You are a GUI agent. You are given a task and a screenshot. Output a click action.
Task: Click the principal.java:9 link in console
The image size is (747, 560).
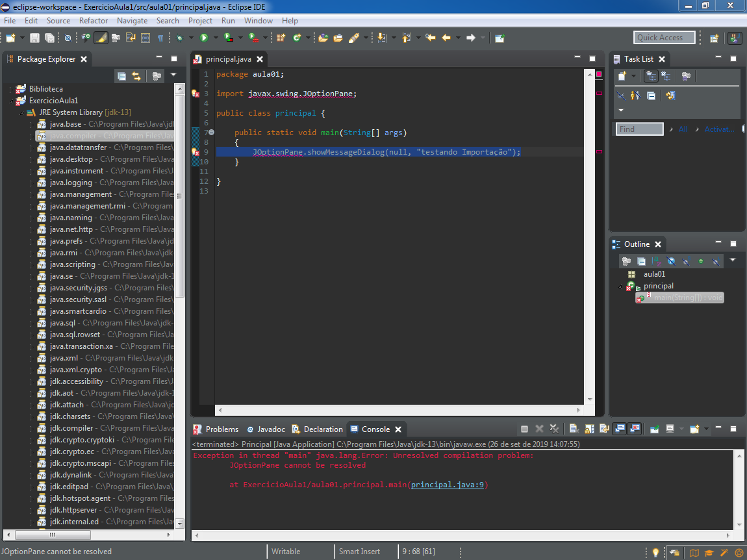(448, 485)
